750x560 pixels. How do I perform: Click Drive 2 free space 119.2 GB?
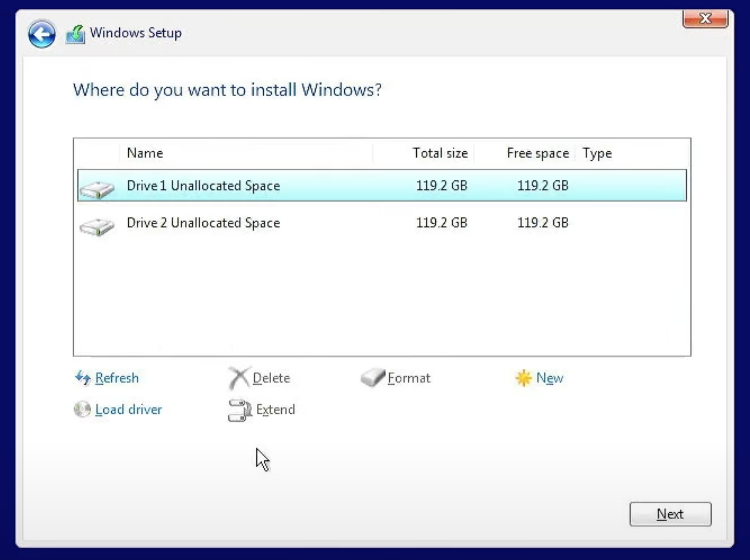(x=543, y=223)
